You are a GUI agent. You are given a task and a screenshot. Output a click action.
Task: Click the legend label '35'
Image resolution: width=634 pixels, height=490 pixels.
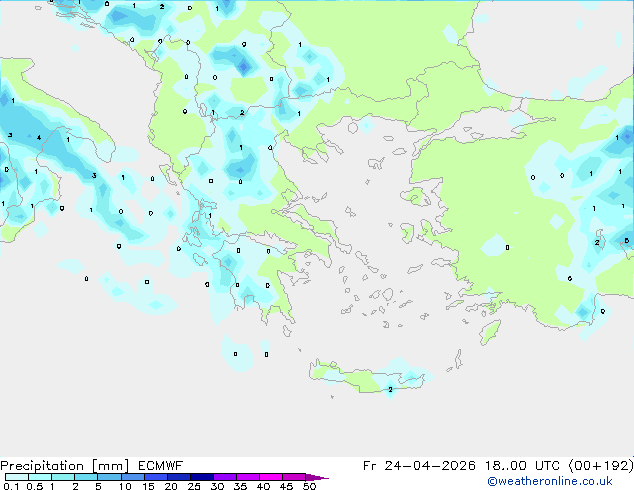coord(240,486)
